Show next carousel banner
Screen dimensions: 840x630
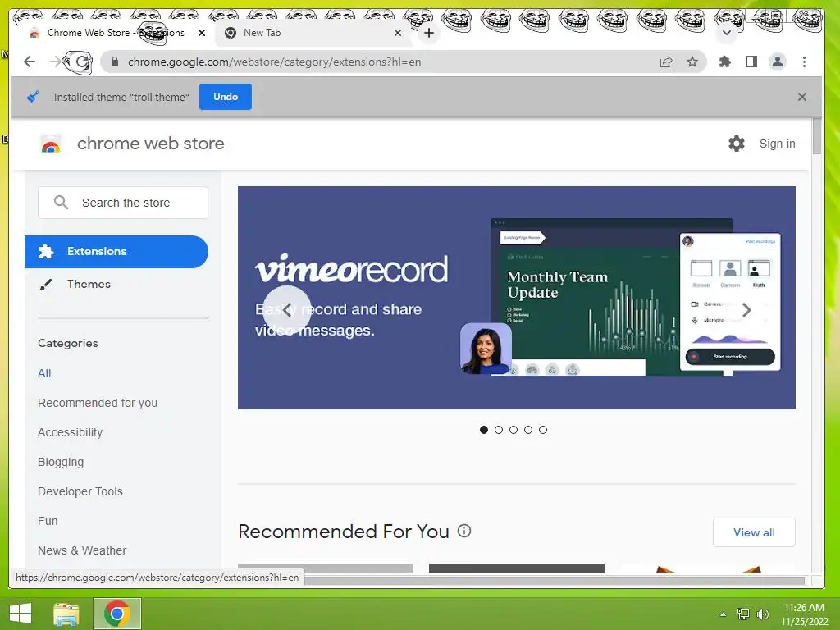[746, 309]
